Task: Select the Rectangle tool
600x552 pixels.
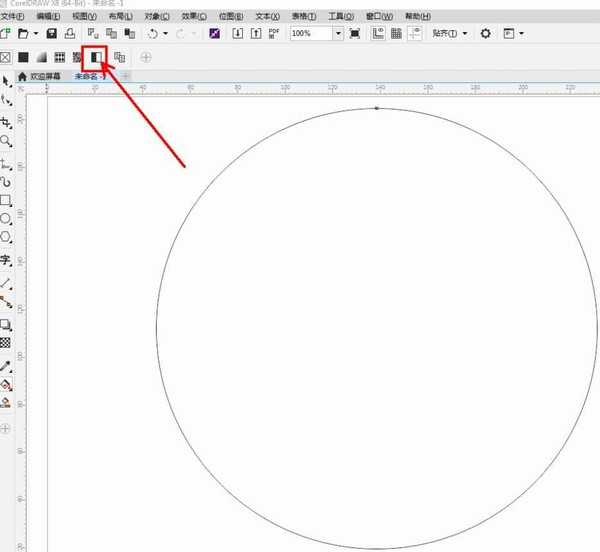Action: coord(6,200)
